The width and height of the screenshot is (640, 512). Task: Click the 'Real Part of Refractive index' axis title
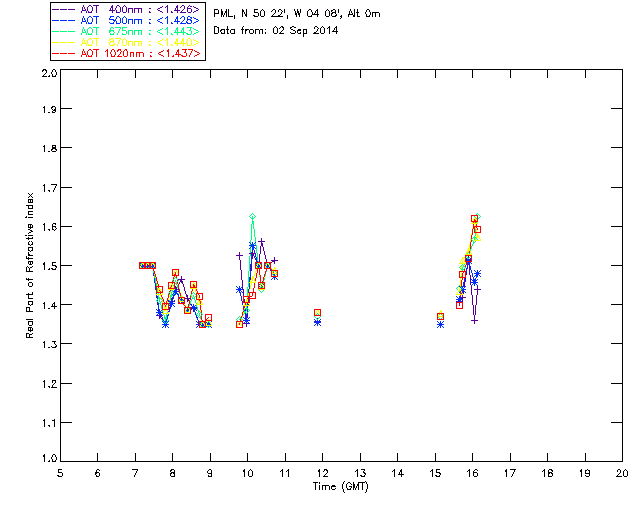point(29,265)
